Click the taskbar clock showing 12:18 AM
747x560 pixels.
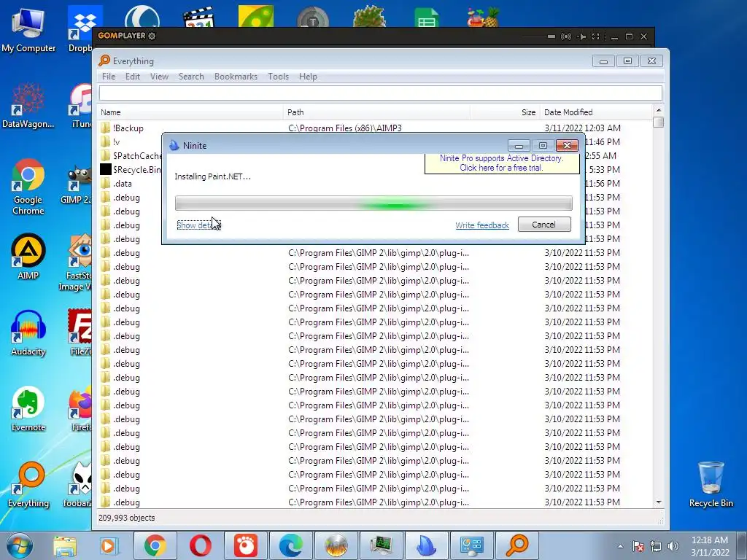tap(710, 546)
